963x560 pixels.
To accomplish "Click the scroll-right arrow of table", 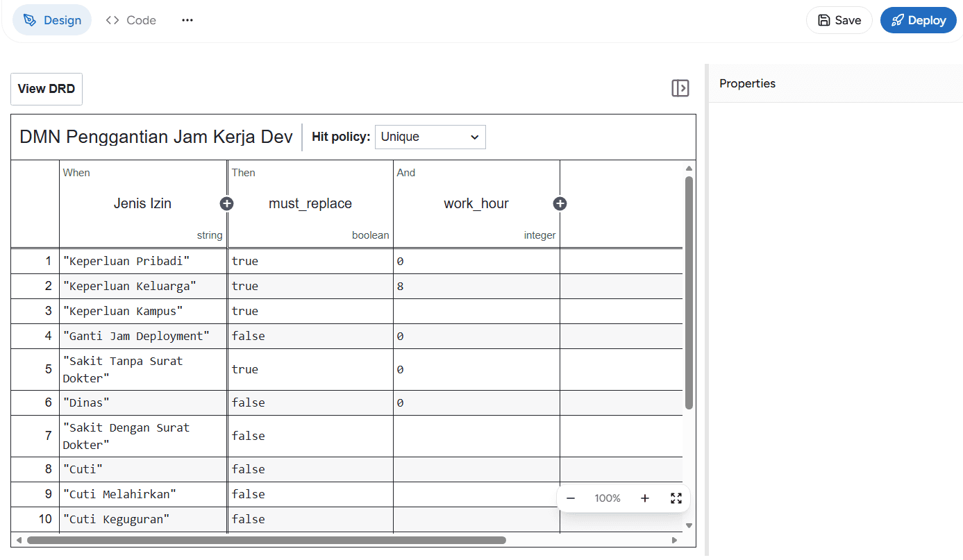I will click(674, 540).
